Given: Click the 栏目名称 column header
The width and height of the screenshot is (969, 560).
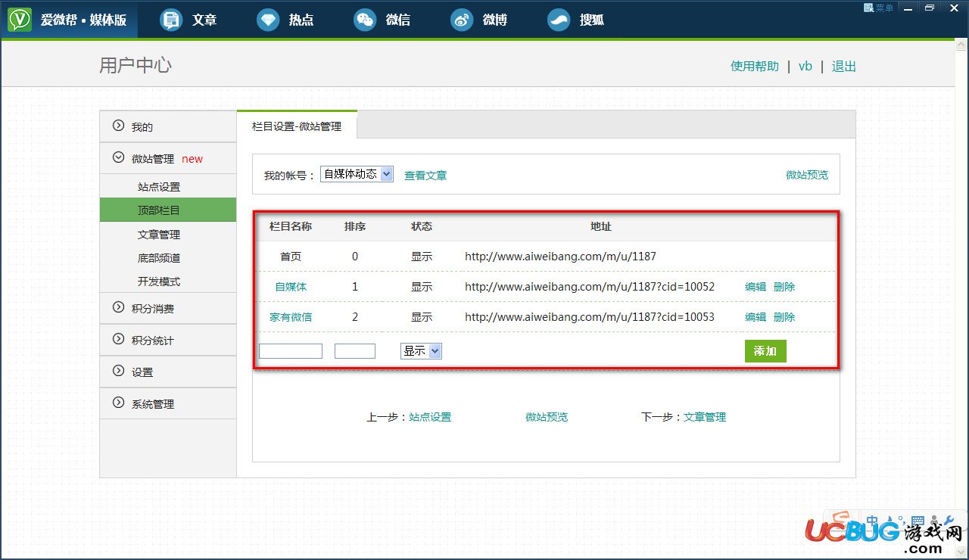Looking at the screenshot, I should point(291,226).
